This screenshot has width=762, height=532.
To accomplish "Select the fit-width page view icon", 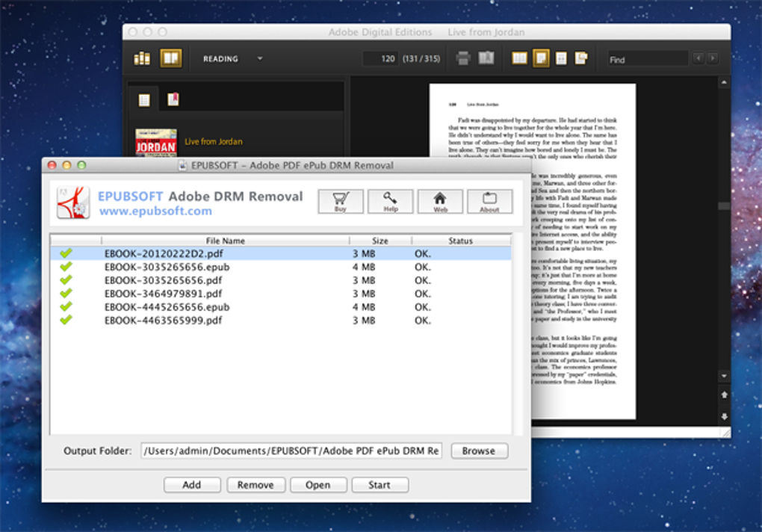I will pyautogui.click(x=561, y=59).
